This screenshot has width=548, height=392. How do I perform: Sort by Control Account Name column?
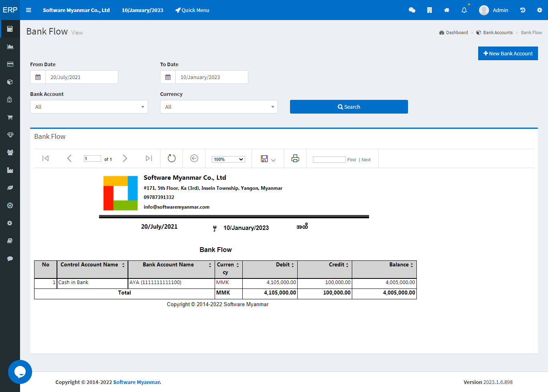(124, 265)
